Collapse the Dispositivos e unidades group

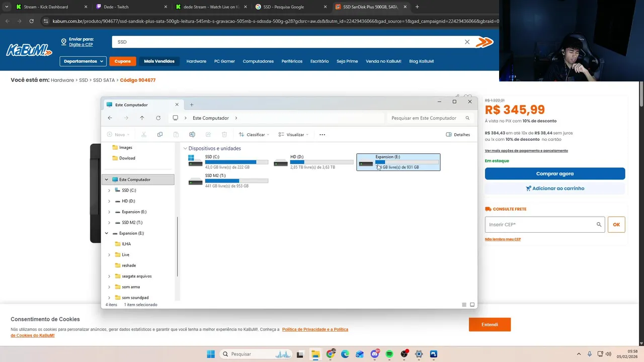pyautogui.click(x=185, y=148)
